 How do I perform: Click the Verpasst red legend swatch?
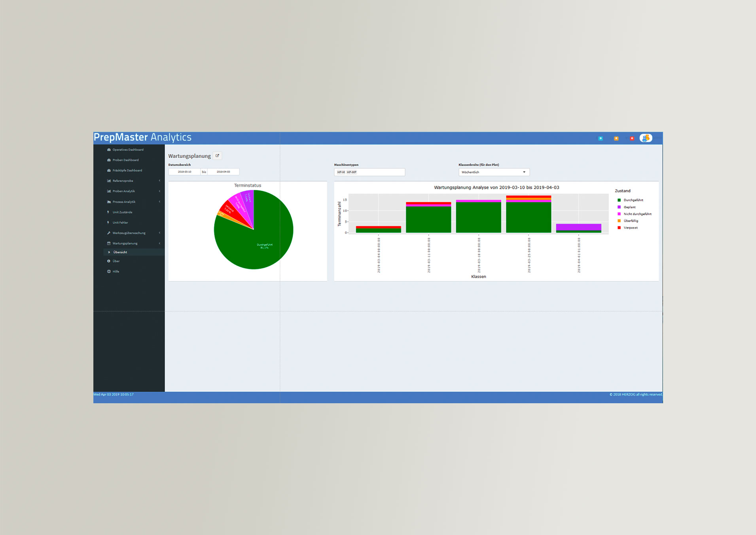pyautogui.click(x=619, y=228)
